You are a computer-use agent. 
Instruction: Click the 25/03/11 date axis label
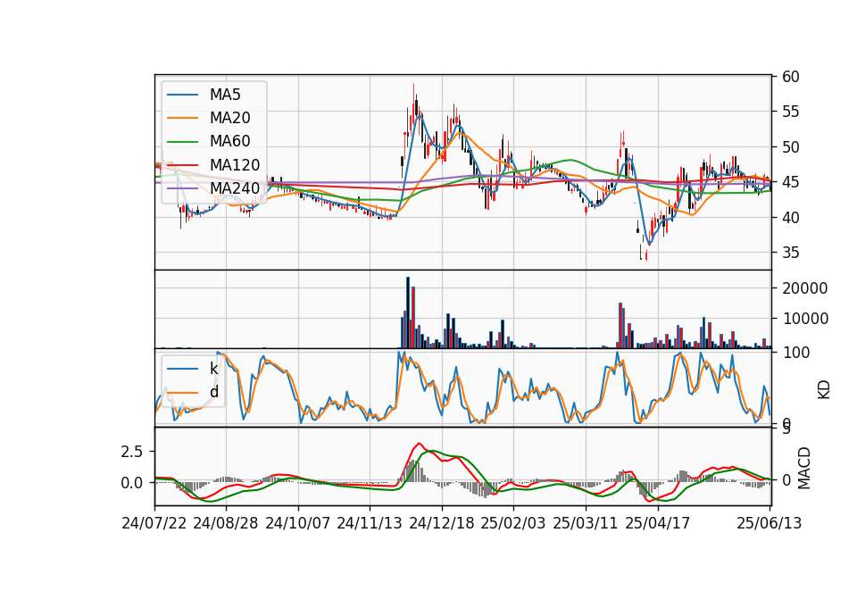click(586, 523)
